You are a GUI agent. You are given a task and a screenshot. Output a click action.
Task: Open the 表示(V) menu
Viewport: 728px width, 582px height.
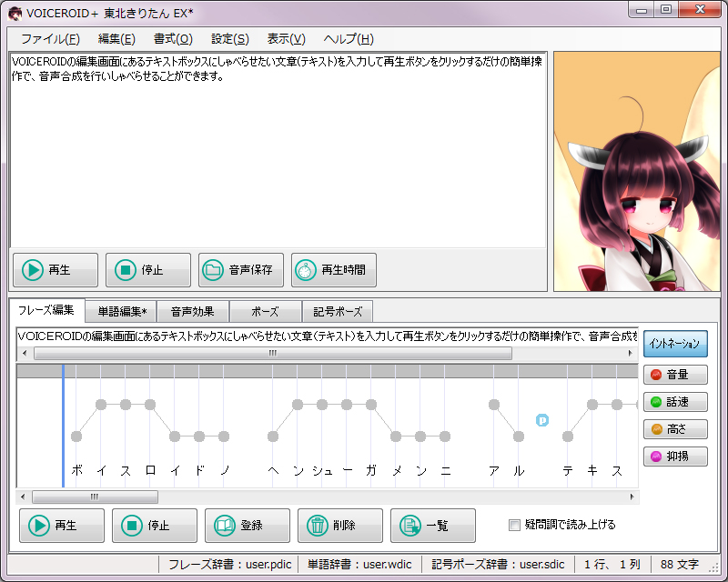(x=286, y=39)
